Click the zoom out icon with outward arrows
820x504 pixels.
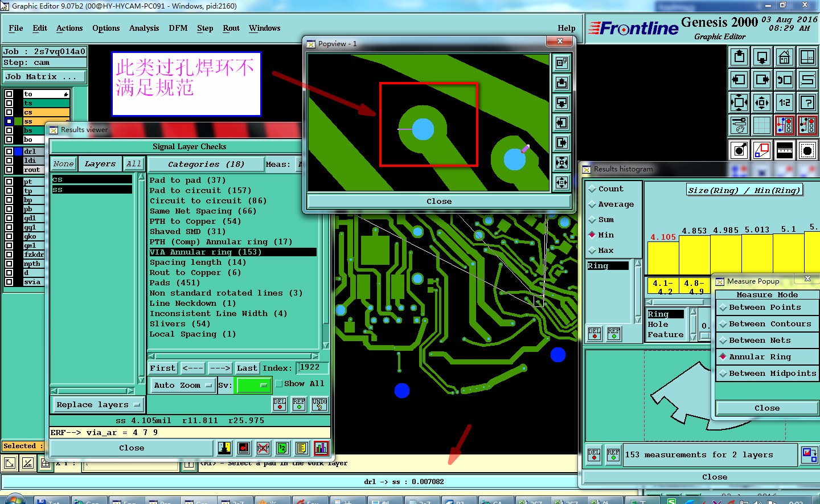[x=762, y=103]
